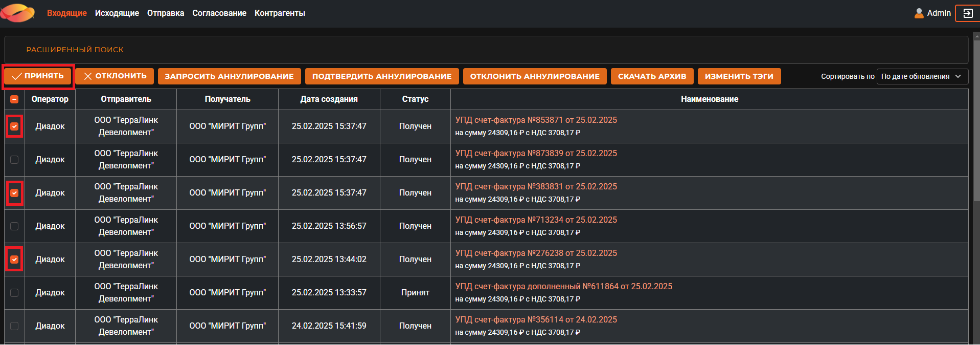Click the logout icon beside Admin

[x=968, y=13]
